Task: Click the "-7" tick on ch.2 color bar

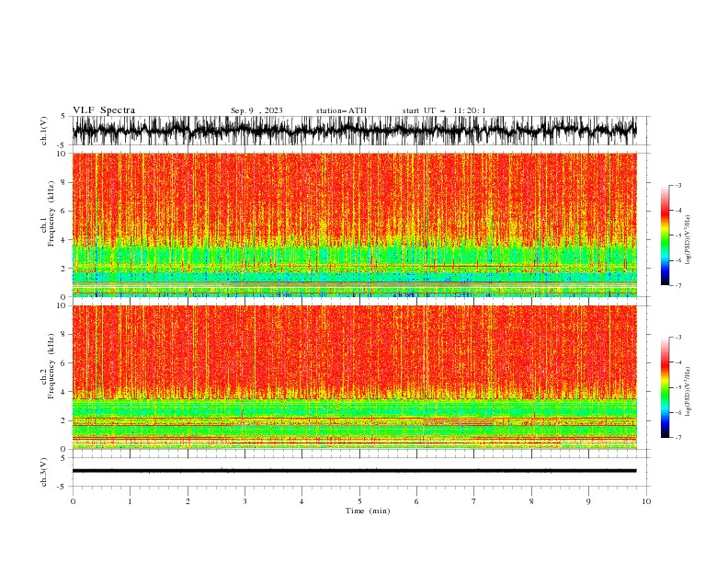Action: pyautogui.click(x=677, y=438)
